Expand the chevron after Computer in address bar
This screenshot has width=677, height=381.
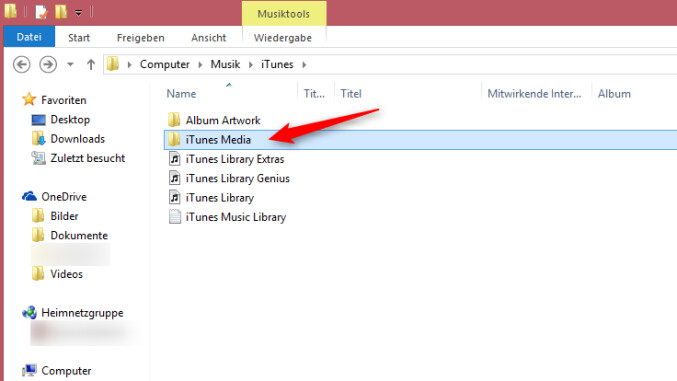tap(200, 65)
